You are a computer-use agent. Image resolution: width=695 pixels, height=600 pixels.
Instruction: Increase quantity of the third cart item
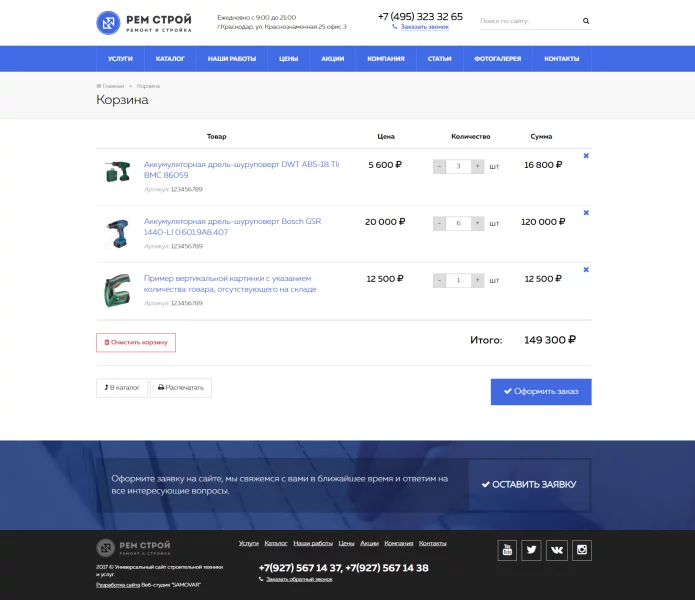pyautogui.click(x=477, y=280)
